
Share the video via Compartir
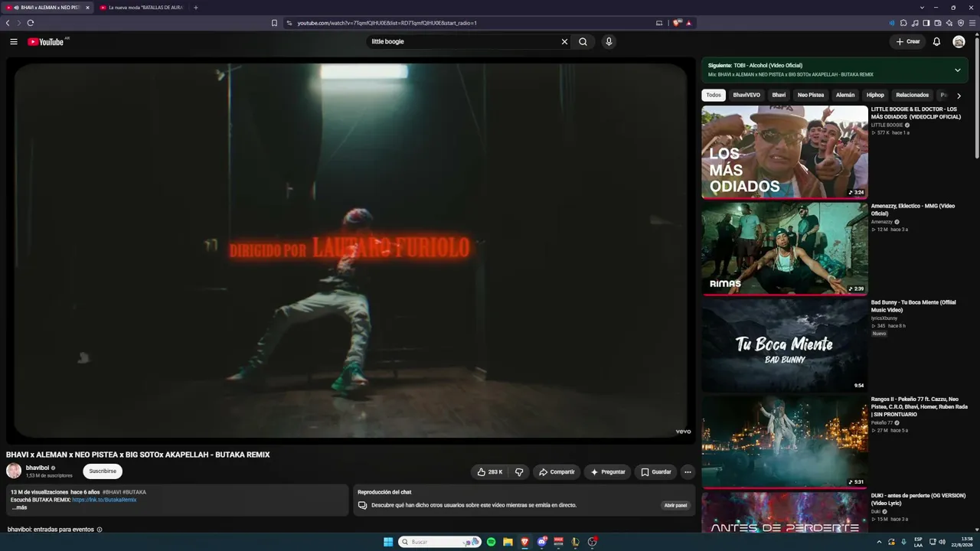tap(557, 472)
